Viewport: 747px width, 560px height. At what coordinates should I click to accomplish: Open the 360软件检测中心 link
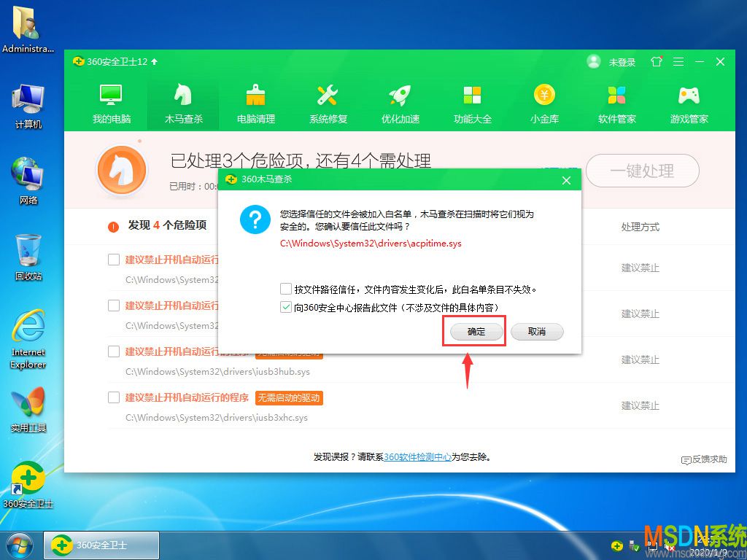(x=417, y=457)
